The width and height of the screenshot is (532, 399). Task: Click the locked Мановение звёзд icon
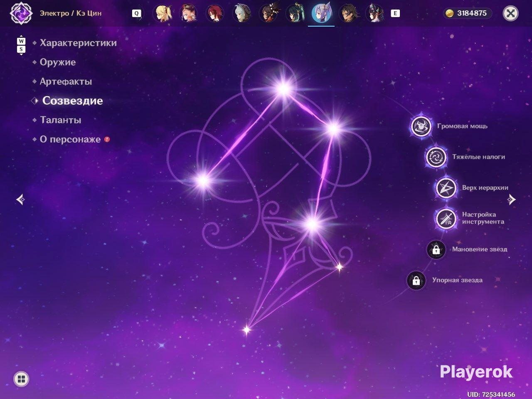[436, 249]
